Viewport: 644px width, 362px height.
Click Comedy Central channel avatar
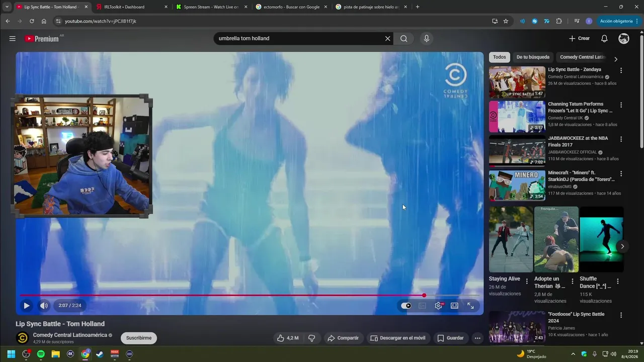tap(22, 338)
